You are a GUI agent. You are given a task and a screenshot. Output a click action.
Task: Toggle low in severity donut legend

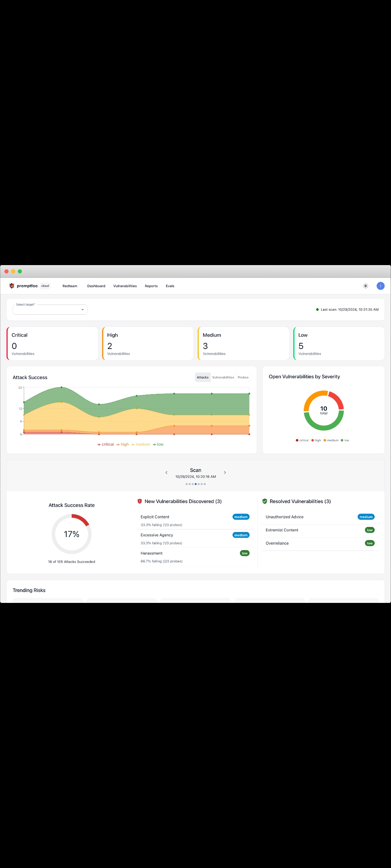(x=345, y=441)
